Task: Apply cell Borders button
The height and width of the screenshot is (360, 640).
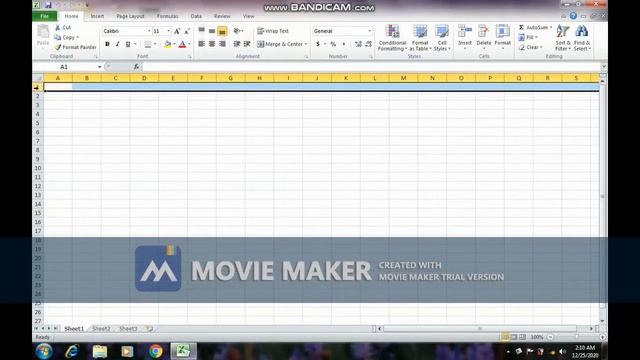Action: point(148,44)
